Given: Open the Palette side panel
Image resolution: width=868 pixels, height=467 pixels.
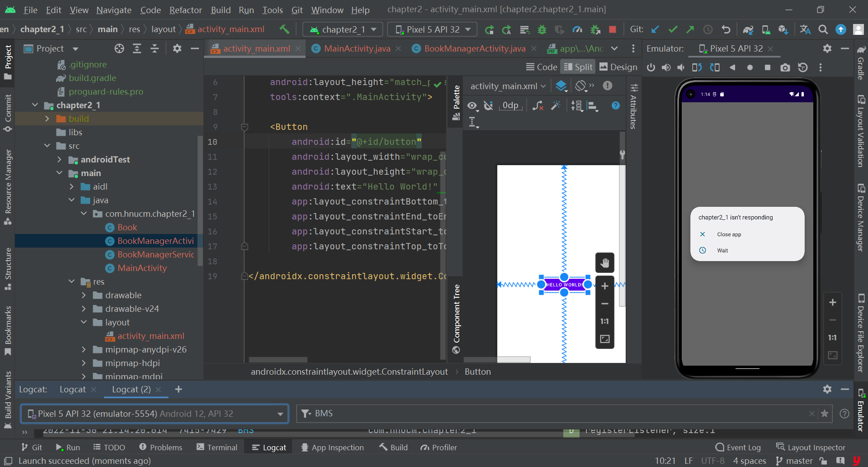Looking at the screenshot, I should [456, 103].
